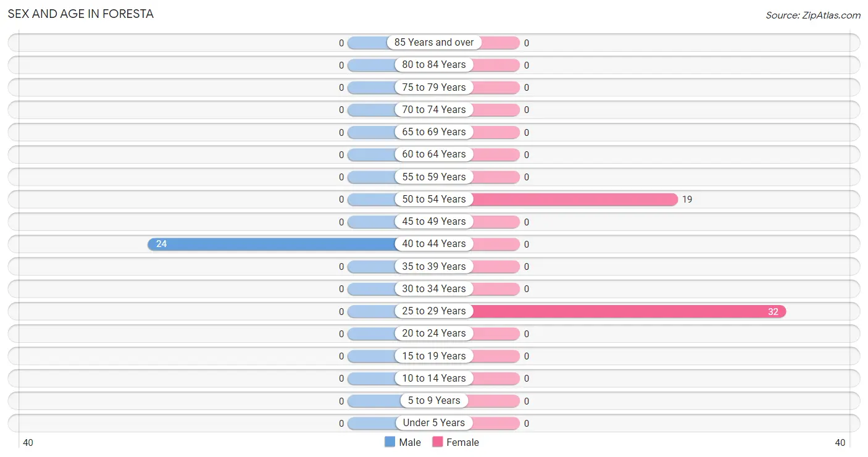Screen dimensions: 868x457
Task: Click the 24 male bar for 40 to 44 Years
Action: pyautogui.click(x=272, y=244)
